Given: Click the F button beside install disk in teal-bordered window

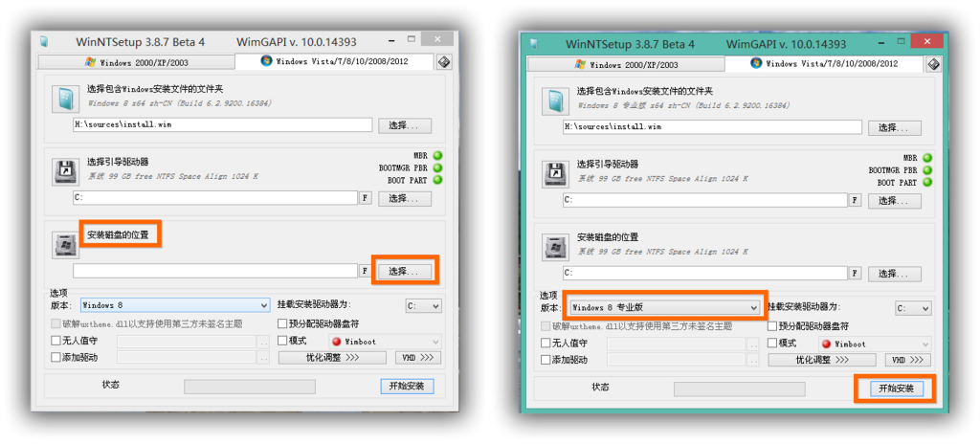Looking at the screenshot, I should click(856, 274).
